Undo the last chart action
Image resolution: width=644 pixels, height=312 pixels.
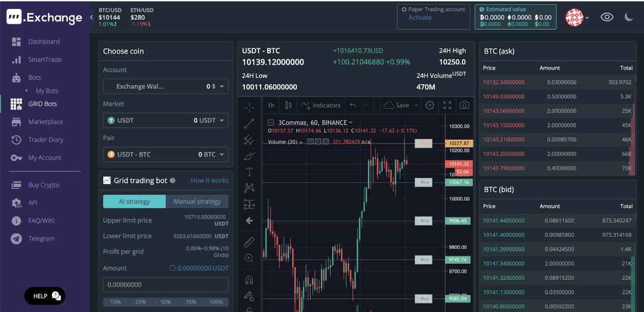[353, 105]
